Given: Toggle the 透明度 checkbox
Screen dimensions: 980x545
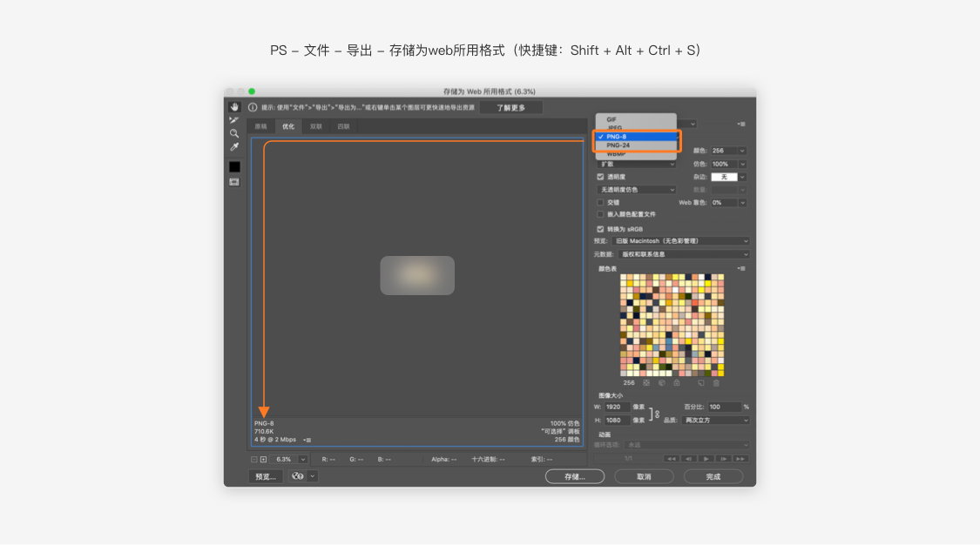Looking at the screenshot, I should (600, 177).
